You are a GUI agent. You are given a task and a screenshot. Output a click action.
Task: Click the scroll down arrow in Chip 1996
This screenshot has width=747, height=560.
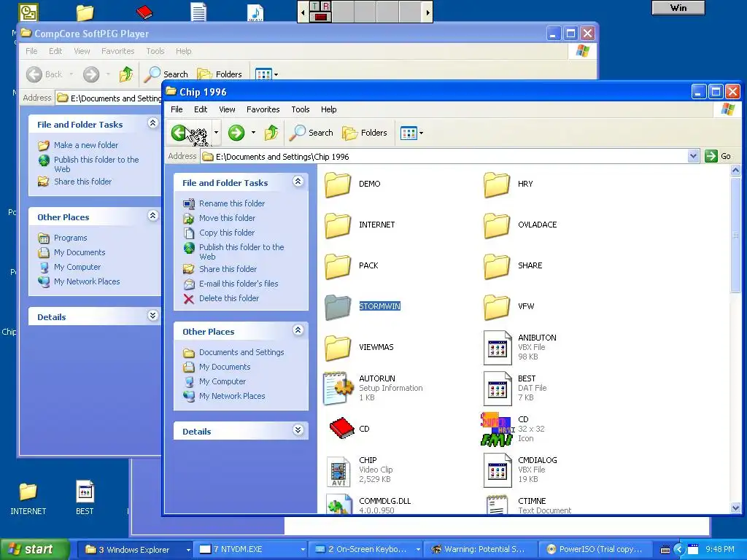tap(735, 507)
